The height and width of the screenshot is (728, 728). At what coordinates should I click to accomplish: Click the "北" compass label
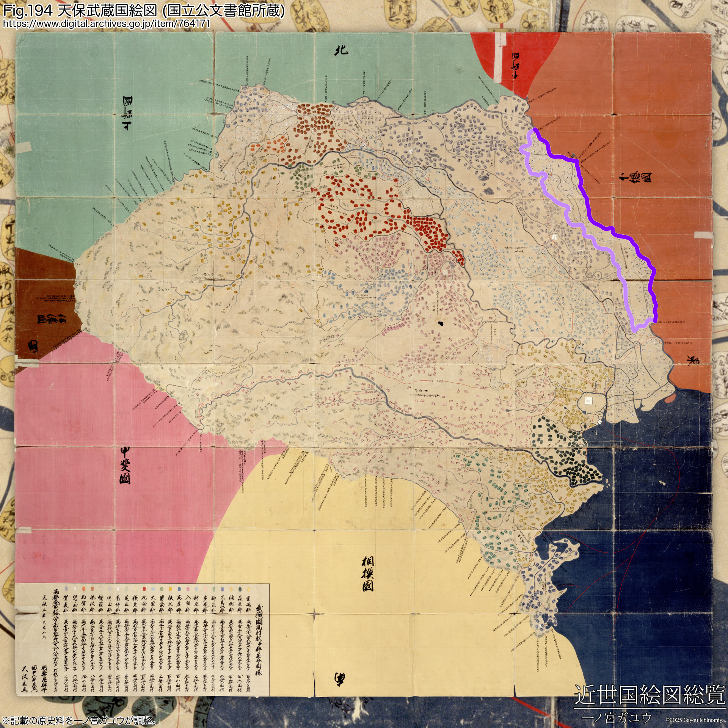click(341, 50)
